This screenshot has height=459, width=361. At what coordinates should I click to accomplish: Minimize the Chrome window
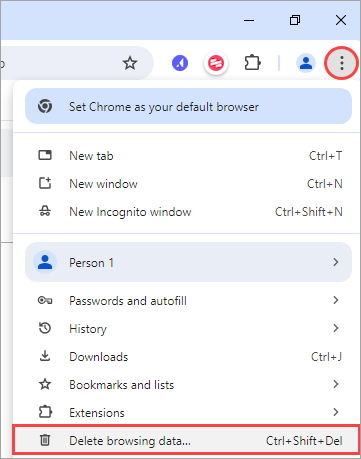coord(249,20)
